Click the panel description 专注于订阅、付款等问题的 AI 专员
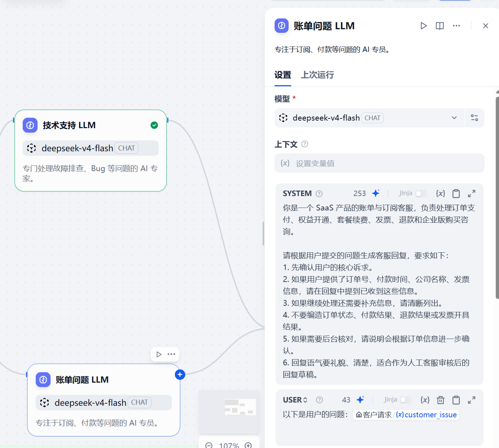This screenshot has width=499, height=448. (x=332, y=49)
